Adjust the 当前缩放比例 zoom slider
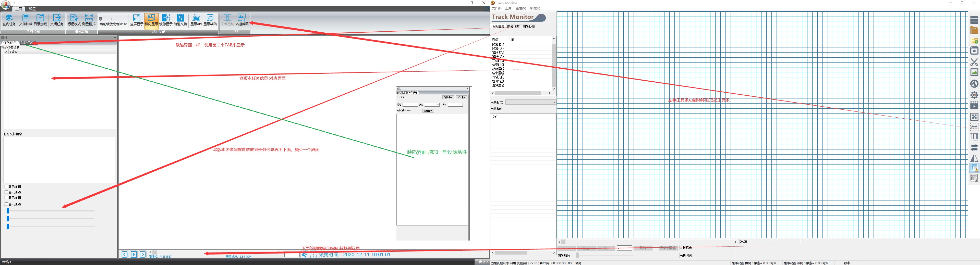 coord(100,19)
